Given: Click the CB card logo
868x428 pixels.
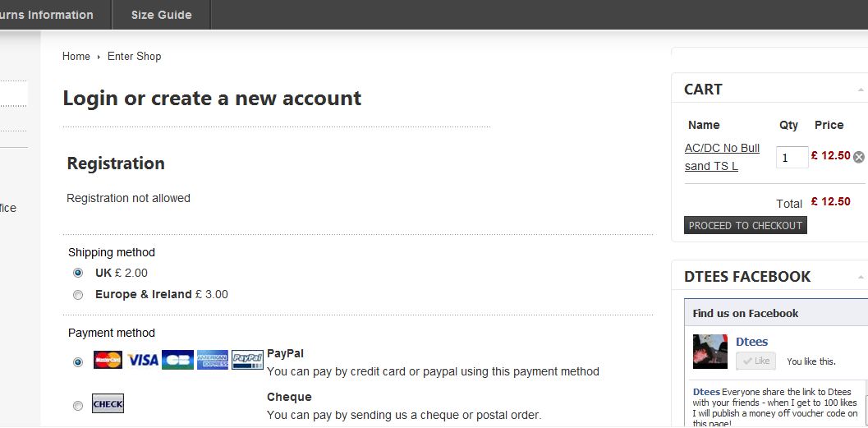Looking at the screenshot, I should click(x=177, y=360).
